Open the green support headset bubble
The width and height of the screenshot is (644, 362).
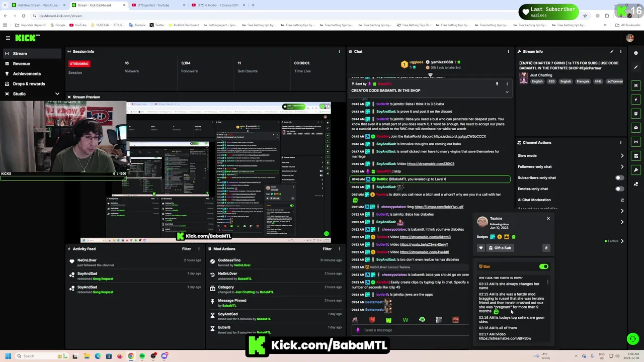pos(633,339)
